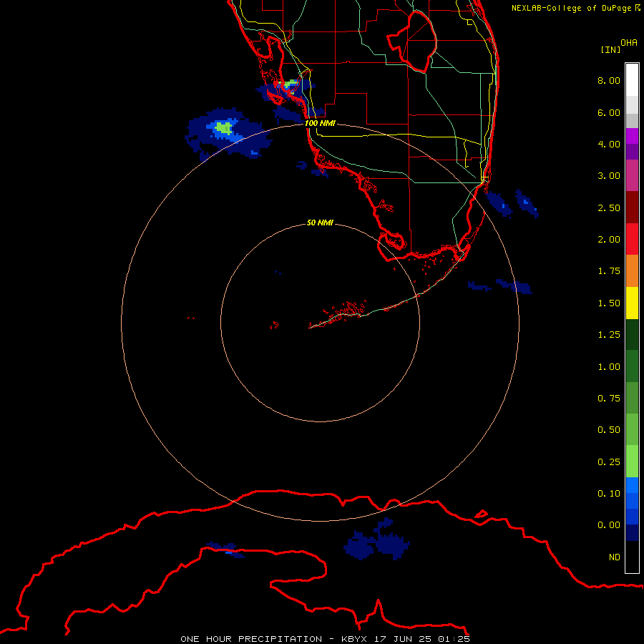The image size is (644, 644).
Task: Select the 0.25 legend value
Action: pyautogui.click(x=609, y=462)
